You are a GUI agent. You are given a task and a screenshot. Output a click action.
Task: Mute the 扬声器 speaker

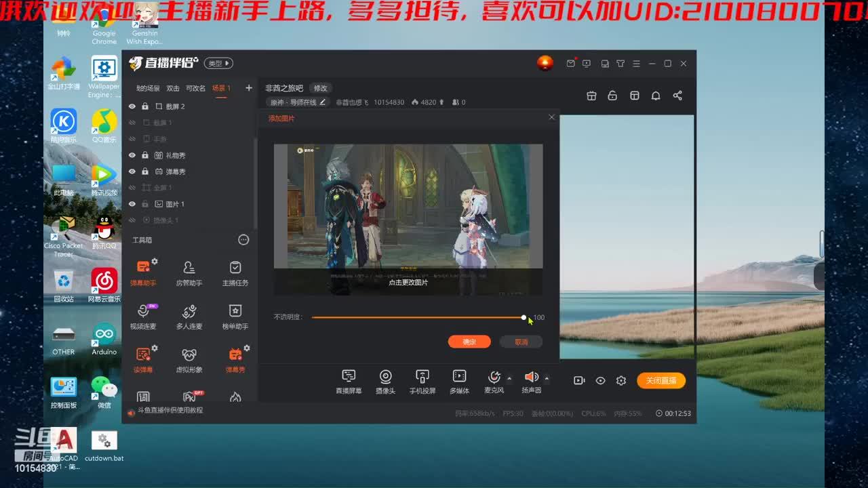click(x=532, y=378)
